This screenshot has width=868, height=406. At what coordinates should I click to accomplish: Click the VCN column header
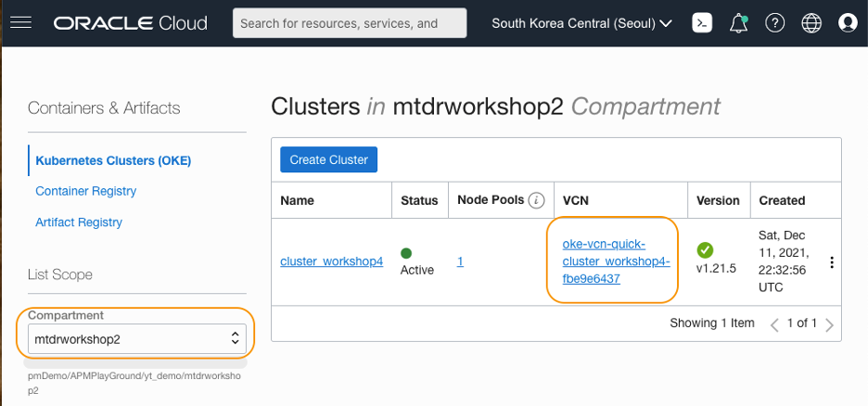point(578,201)
